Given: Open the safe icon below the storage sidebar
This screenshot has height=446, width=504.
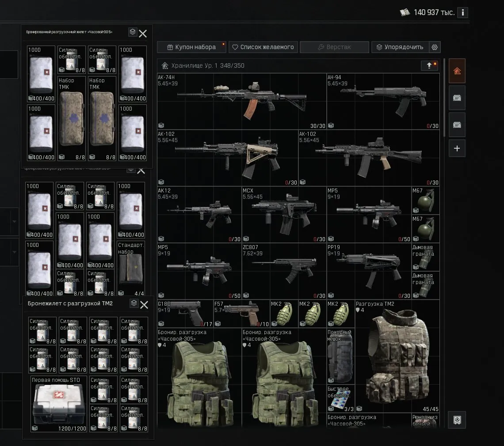Looking at the screenshot, I should tap(457, 419).
